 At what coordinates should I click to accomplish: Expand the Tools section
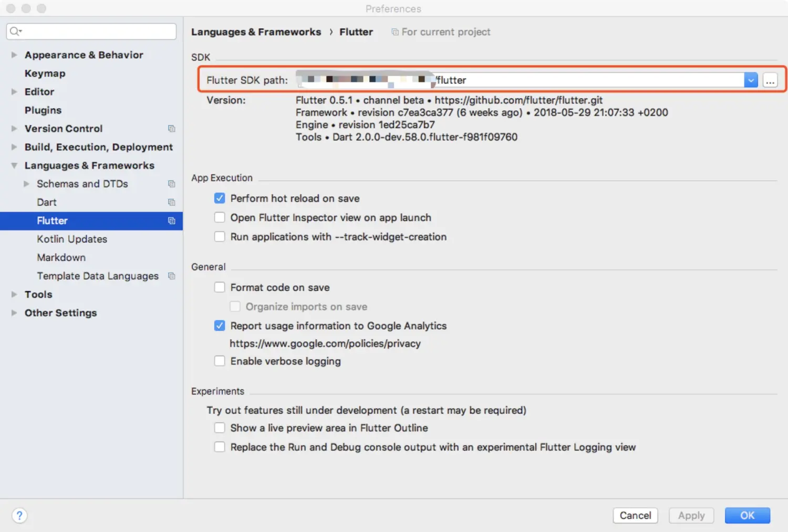click(14, 294)
